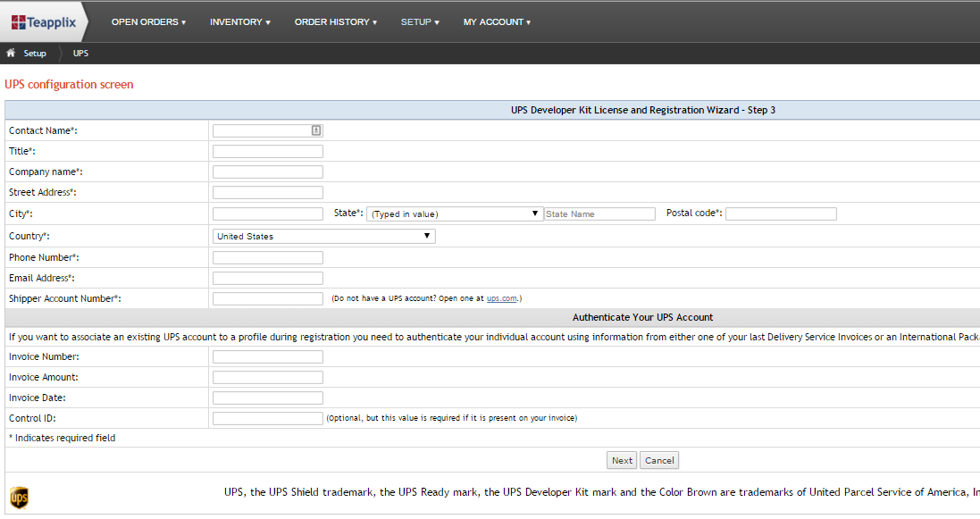Screen dimensions: 980x519
Task: Click the Phone Number input field
Action: (x=267, y=257)
